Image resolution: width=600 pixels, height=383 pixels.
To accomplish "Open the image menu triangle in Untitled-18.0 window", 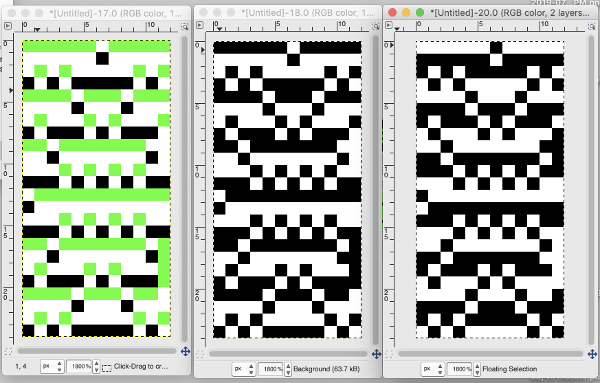I will [x=199, y=25].
